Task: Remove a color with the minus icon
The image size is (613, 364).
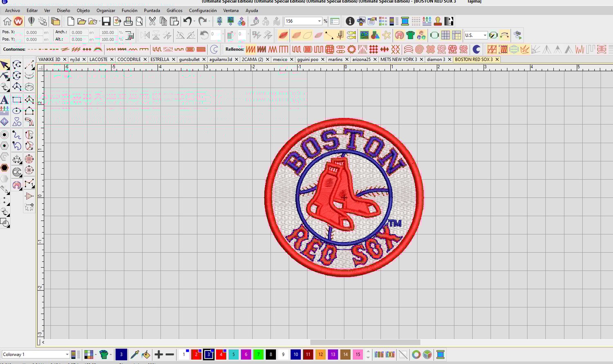Action: (170, 355)
